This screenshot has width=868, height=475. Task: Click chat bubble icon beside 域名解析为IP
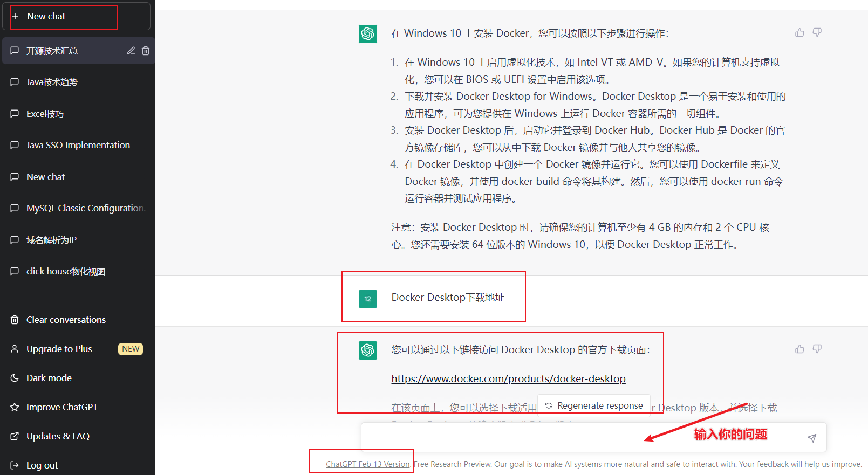point(15,240)
